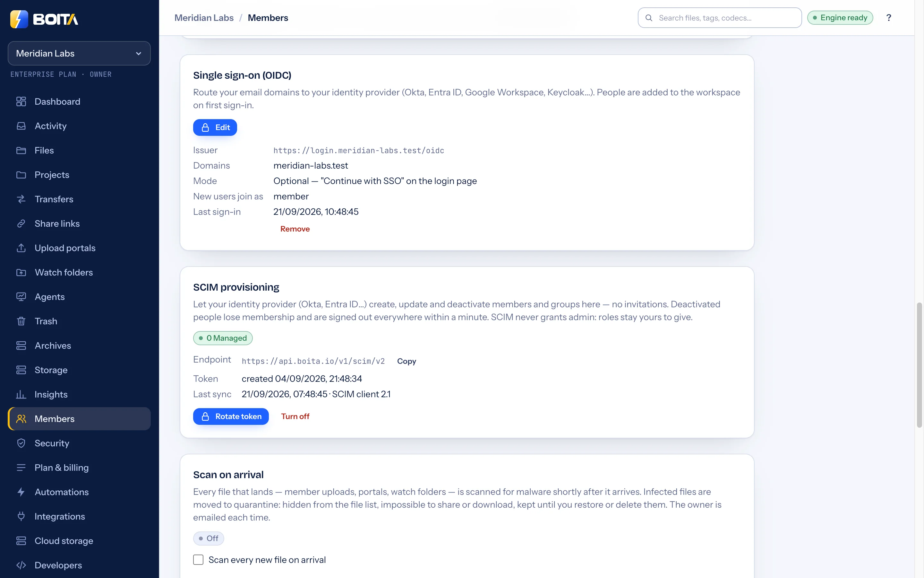This screenshot has height=578, width=924.
Task: Click the Storage server icon
Action: pyautogui.click(x=21, y=370)
